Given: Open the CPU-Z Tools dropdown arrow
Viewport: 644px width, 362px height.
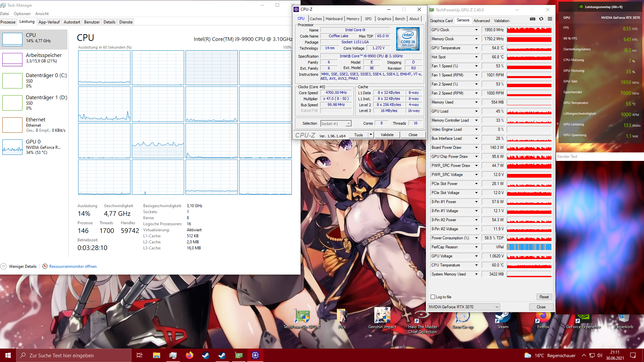Looking at the screenshot, I should click(x=371, y=135).
